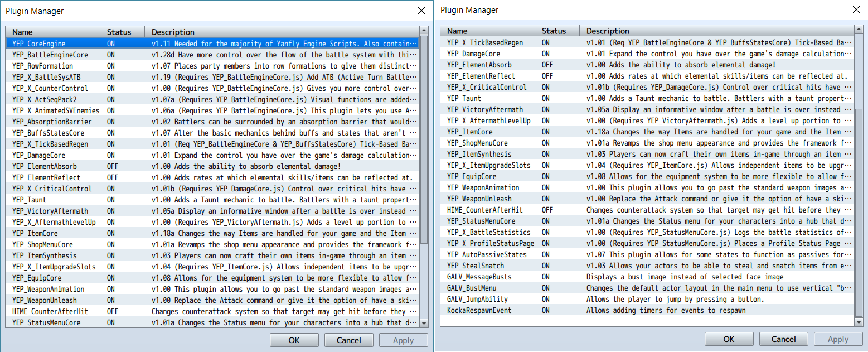
Task: Select YEP_ShopMenuCore in the right window
Action: 647,143
